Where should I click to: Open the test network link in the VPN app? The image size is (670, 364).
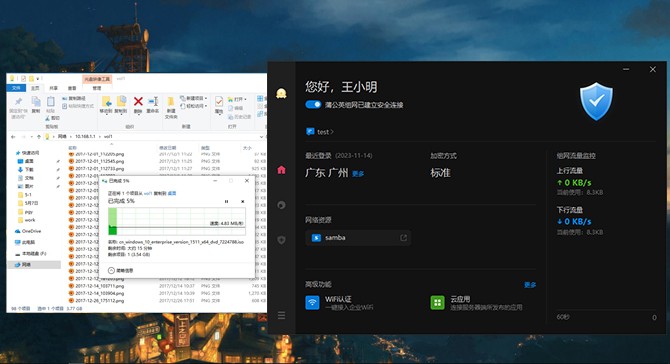point(320,132)
